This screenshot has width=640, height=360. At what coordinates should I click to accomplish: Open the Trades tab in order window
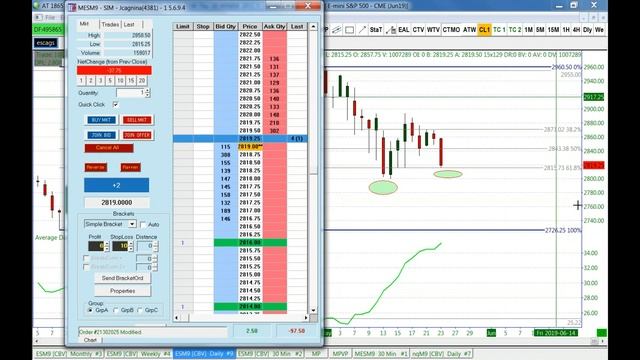[x=110, y=24]
